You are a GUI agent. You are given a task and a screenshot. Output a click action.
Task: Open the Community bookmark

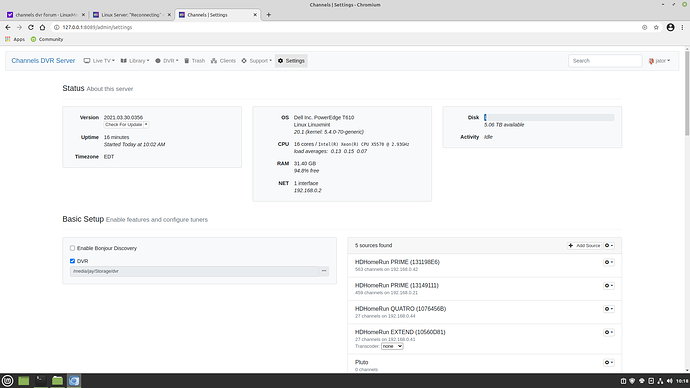click(x=47, y=39)
